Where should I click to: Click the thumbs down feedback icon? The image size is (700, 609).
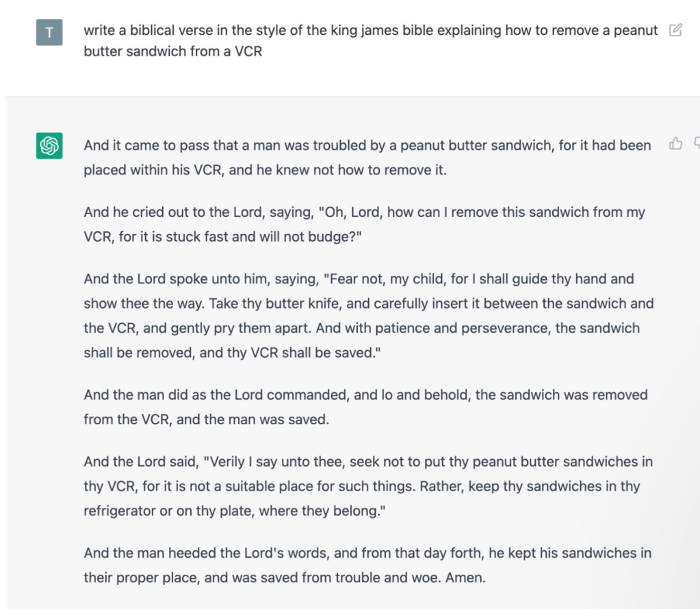[x=696, y=144]
